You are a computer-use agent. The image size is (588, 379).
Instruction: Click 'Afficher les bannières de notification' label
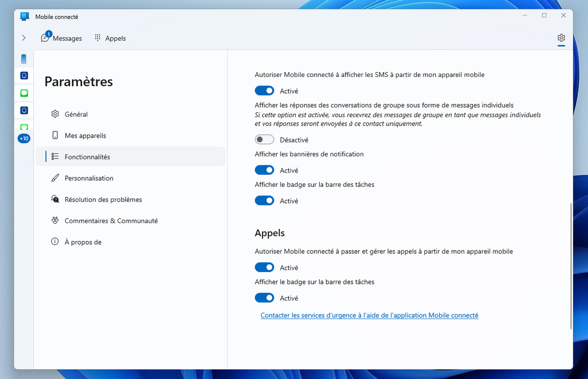[x=309, y=154]
